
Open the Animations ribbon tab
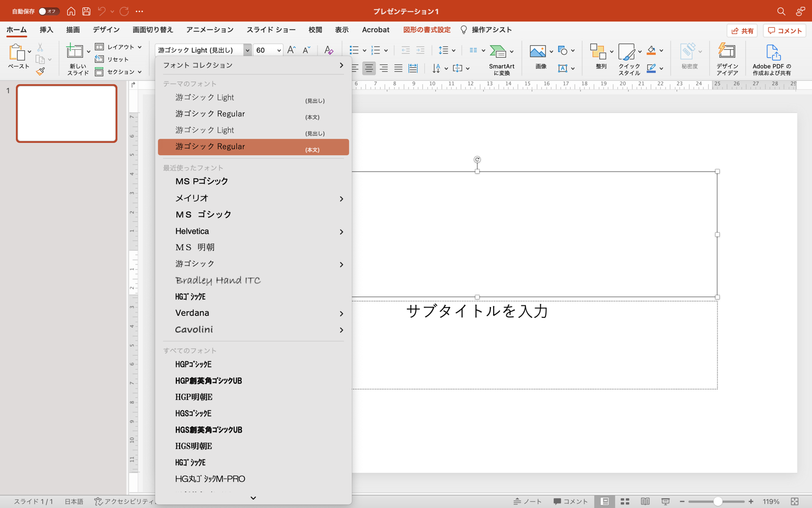(210, 30)
